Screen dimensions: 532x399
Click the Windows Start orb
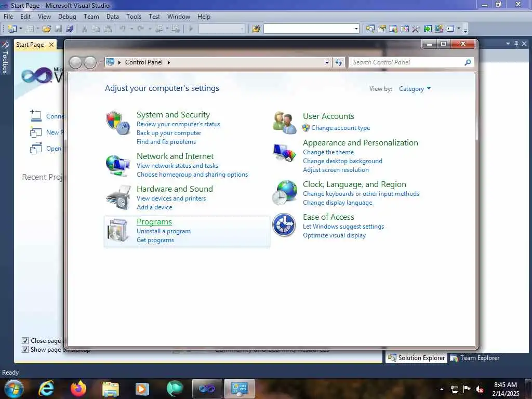tap(14, 389)
